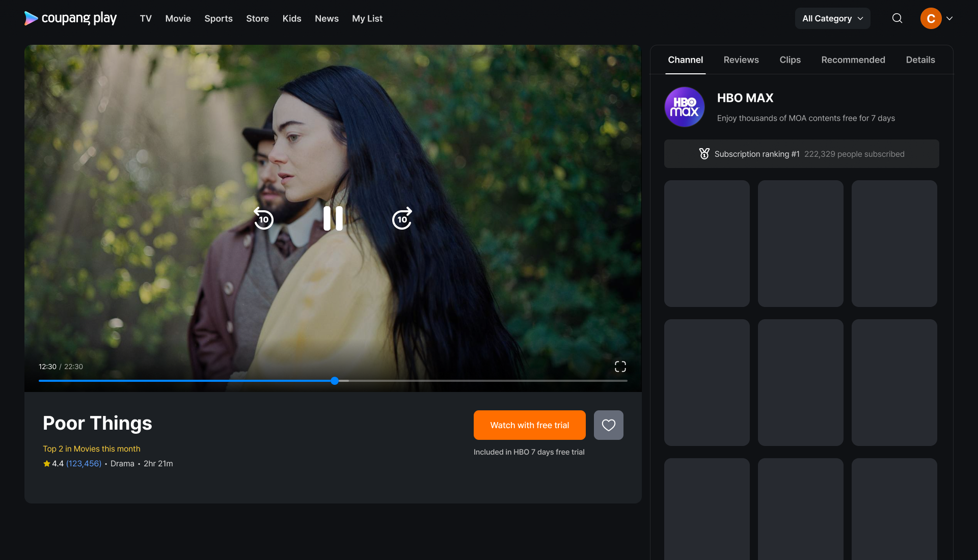Open the orange C profile avatar
The image size is (978, 560).
(931, 18)
